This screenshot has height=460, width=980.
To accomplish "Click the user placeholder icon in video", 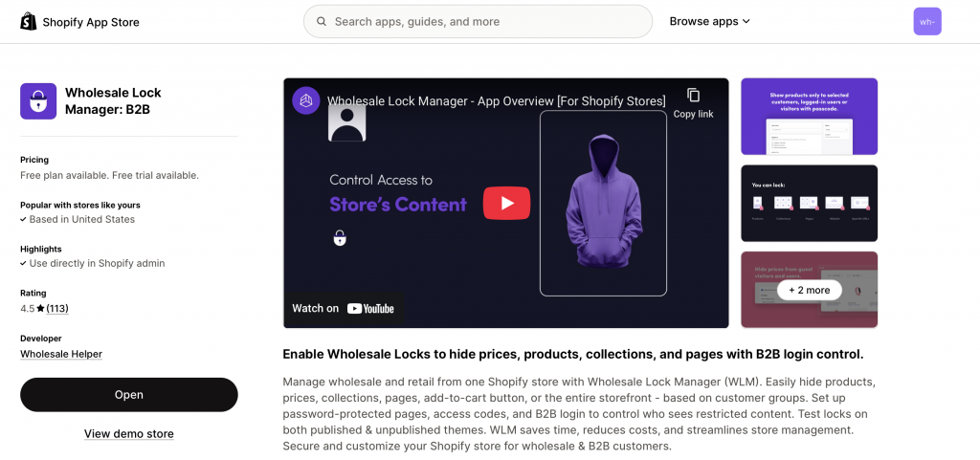I will [346, 123].
